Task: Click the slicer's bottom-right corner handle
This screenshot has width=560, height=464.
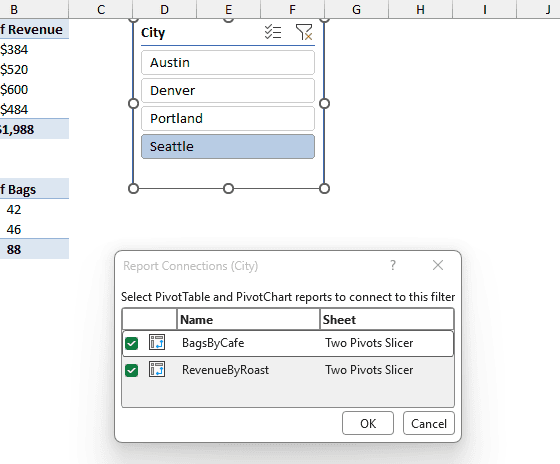Action: [324, 189]
